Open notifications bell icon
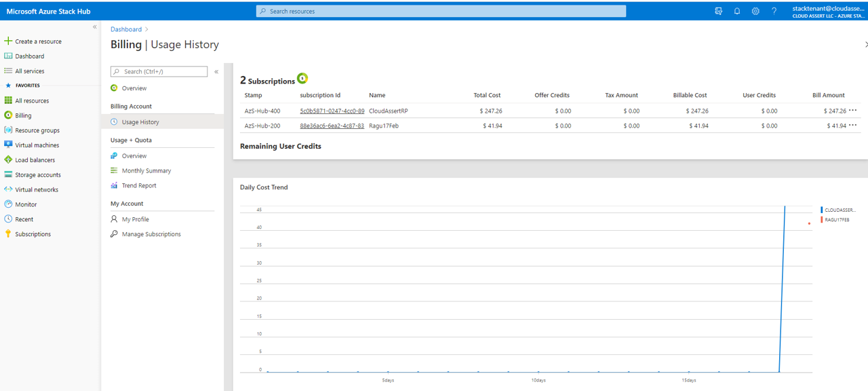 pos(737,11)
